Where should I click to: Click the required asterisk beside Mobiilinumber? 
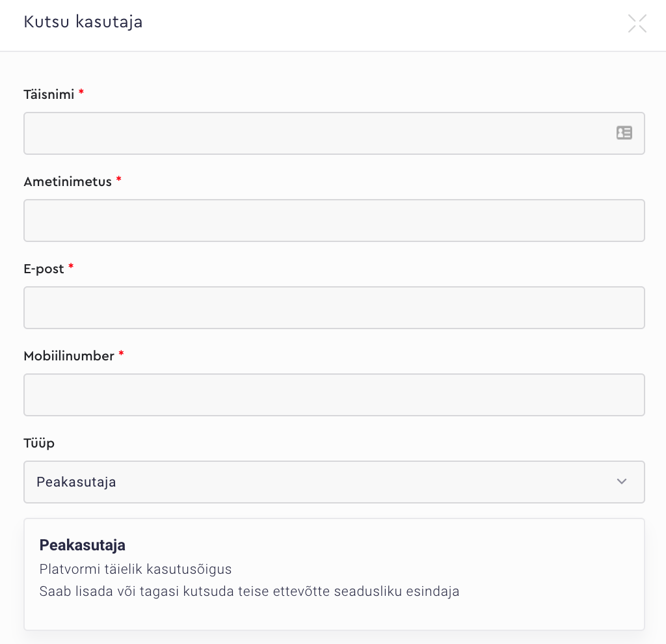121,355
